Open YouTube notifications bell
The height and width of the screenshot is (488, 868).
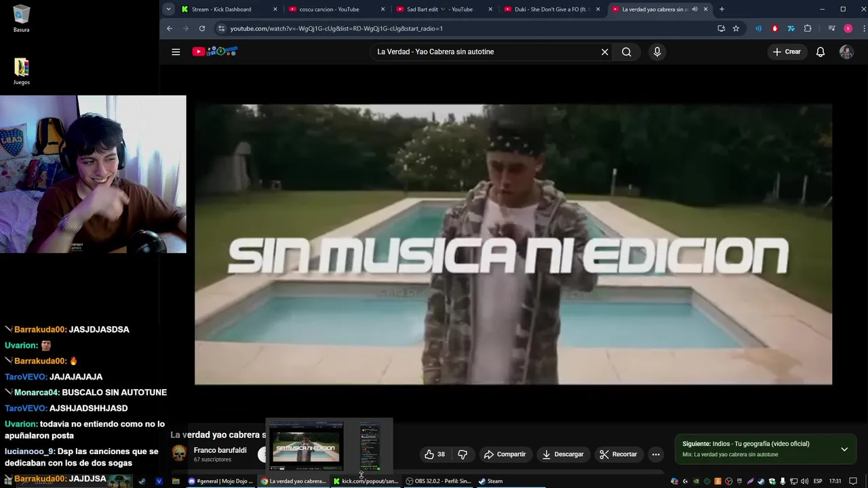click(x=821, y=52)
